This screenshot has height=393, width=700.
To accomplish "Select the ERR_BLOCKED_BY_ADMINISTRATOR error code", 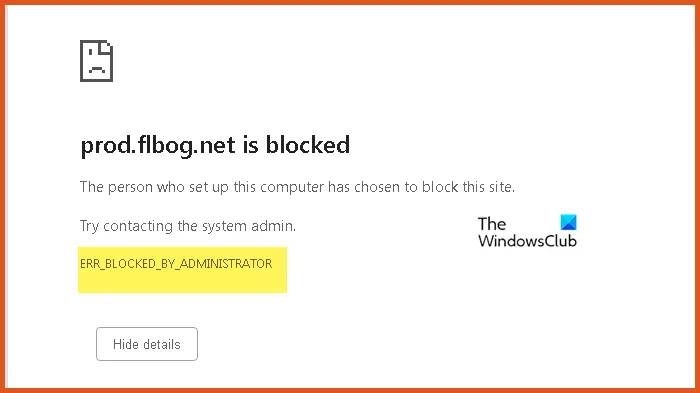I will pos(176,263).
